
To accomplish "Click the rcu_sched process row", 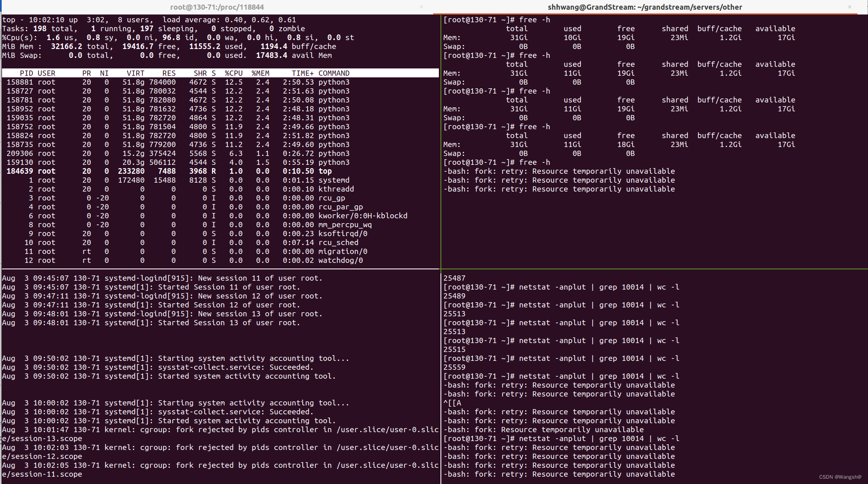I will point(220,243).
